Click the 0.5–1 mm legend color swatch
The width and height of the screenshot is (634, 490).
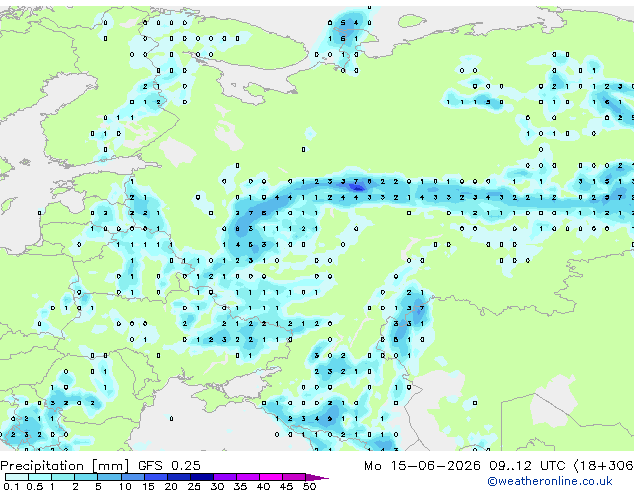(x=40, y=477)
